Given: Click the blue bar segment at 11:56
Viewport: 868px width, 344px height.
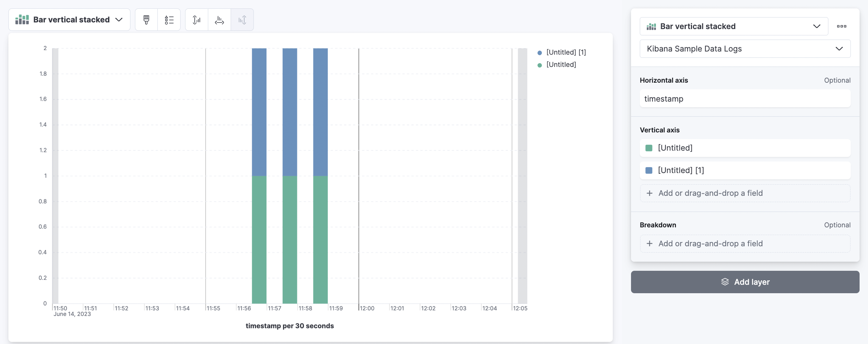Looking at the screenshot, I should tap(259, 112).
